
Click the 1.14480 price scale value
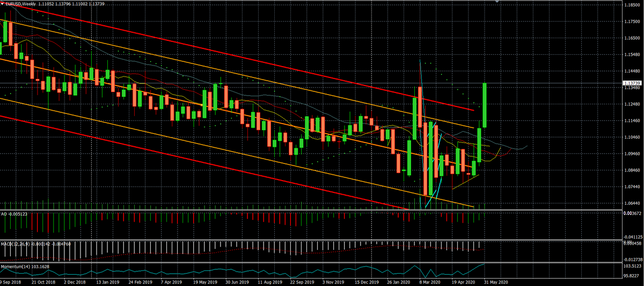[x=632, y=71]
